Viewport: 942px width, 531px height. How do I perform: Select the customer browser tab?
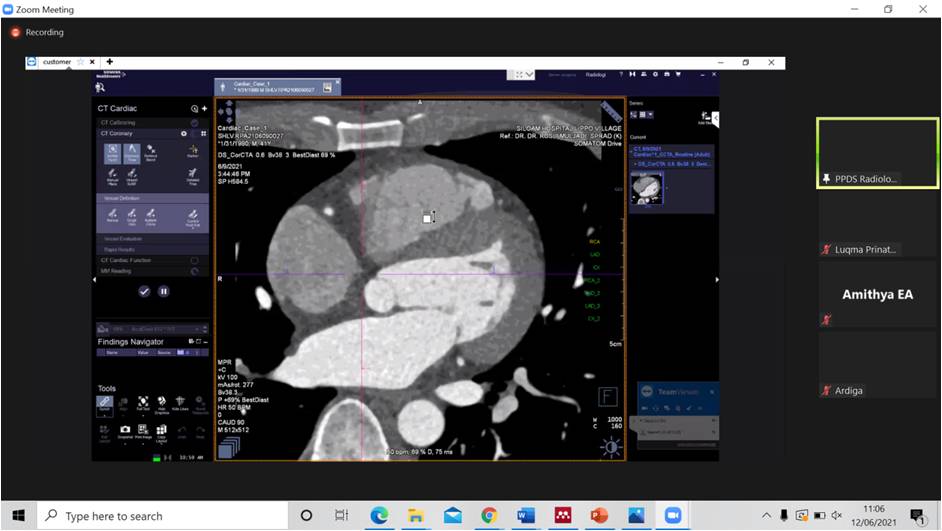click(x=57, y=62)
